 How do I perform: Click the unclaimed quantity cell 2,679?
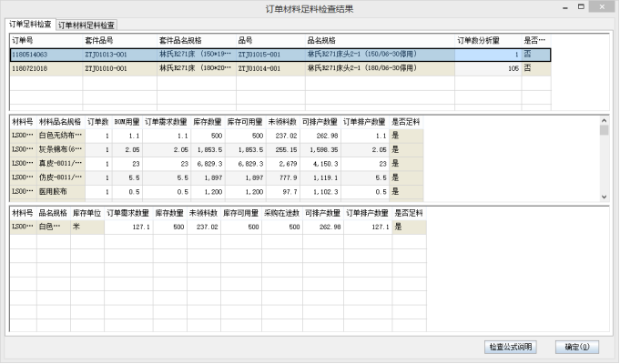pos(282,164)
